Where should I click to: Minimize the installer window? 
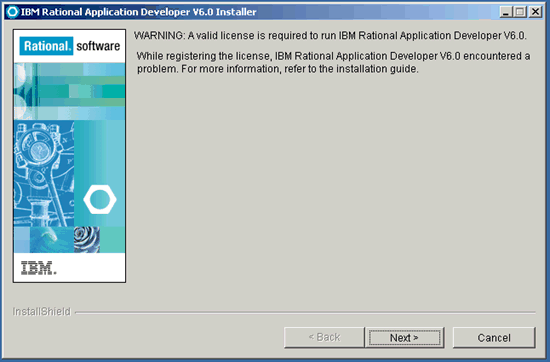(505, 12)
